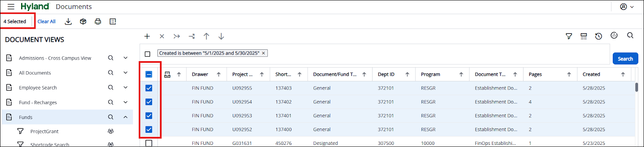Open the filter funnel icon

569,36
